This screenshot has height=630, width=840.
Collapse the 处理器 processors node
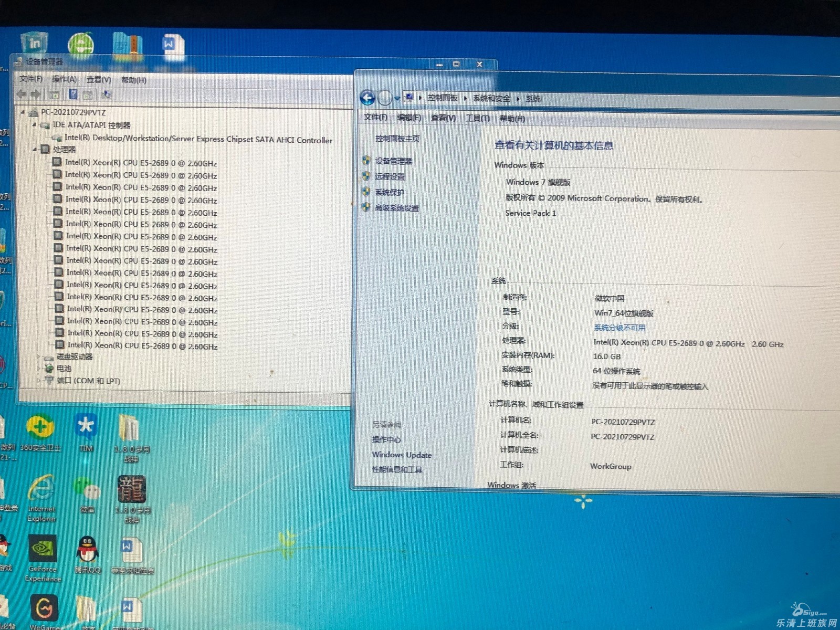point(35,149)
